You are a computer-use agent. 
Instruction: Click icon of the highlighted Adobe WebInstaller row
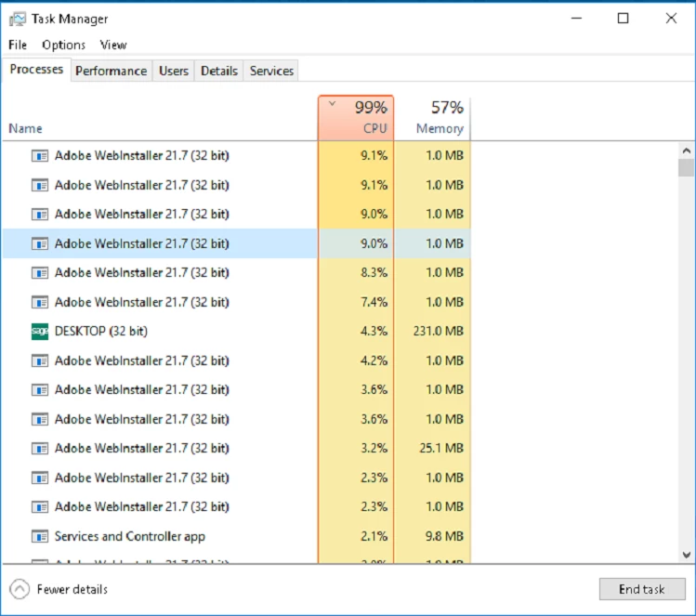point(40,243)
